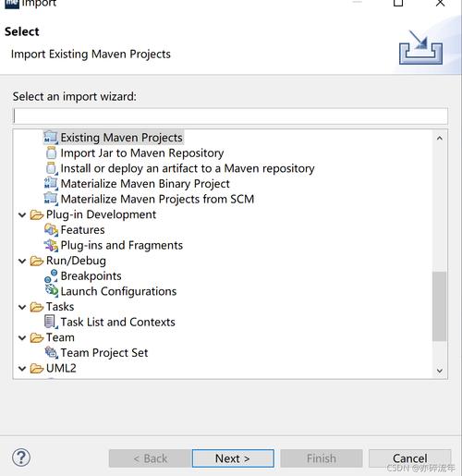The width and height of the screenshot is (462, 476).
Task: Collapse the UML2 category
Action: 22,368
